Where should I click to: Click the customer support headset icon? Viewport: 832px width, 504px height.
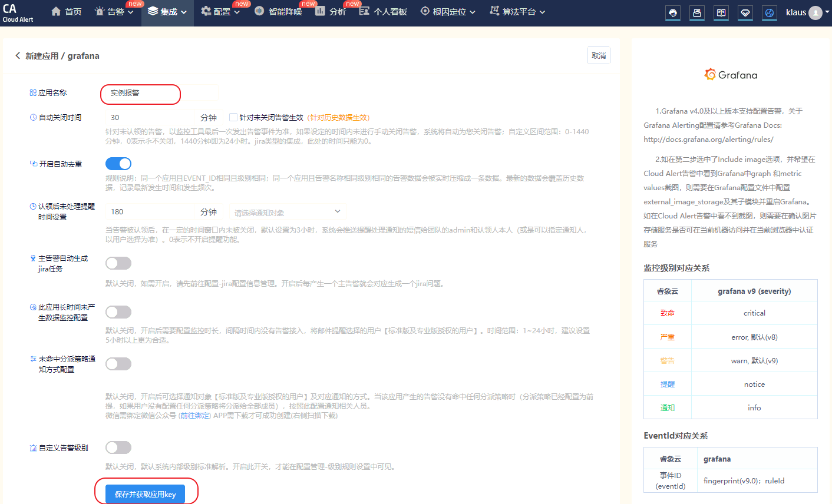[x=673, y=13]
